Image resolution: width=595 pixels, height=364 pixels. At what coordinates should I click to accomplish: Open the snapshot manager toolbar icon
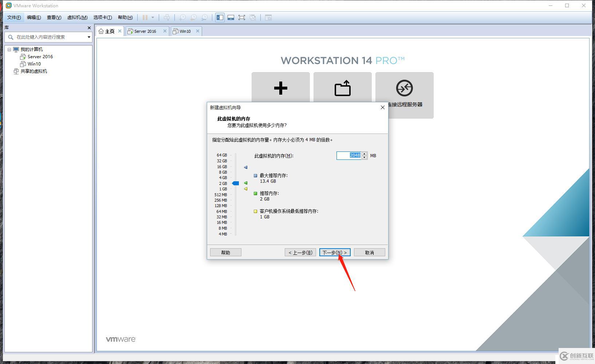pos(205,17)
